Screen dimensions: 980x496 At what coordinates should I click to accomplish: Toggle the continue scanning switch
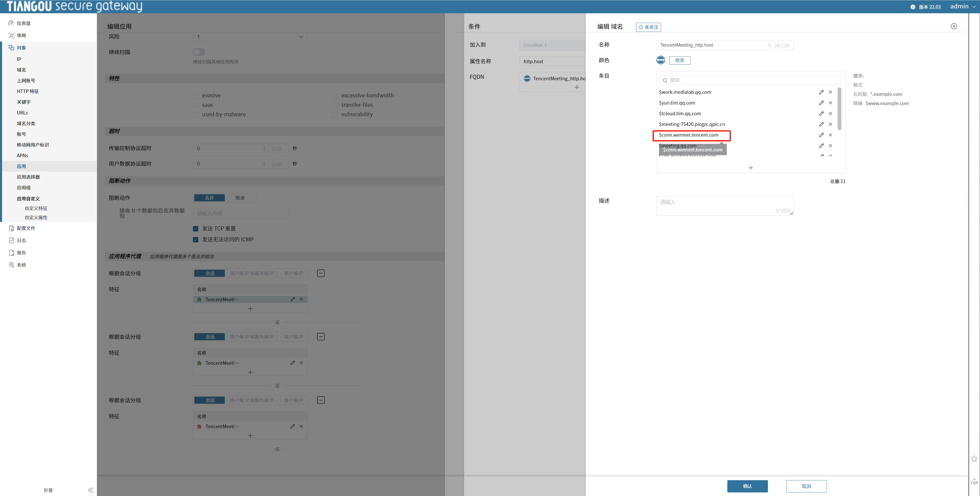click(x=199, y=52)
